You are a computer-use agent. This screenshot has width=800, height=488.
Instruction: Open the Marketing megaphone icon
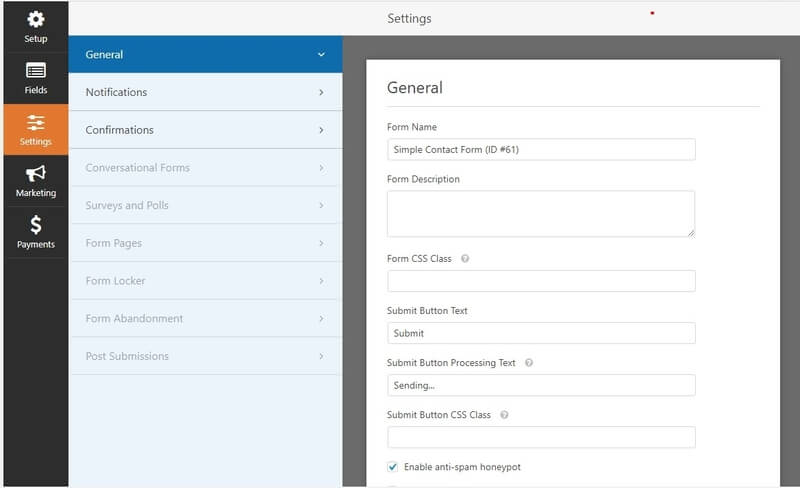click(x=36, y=174)
